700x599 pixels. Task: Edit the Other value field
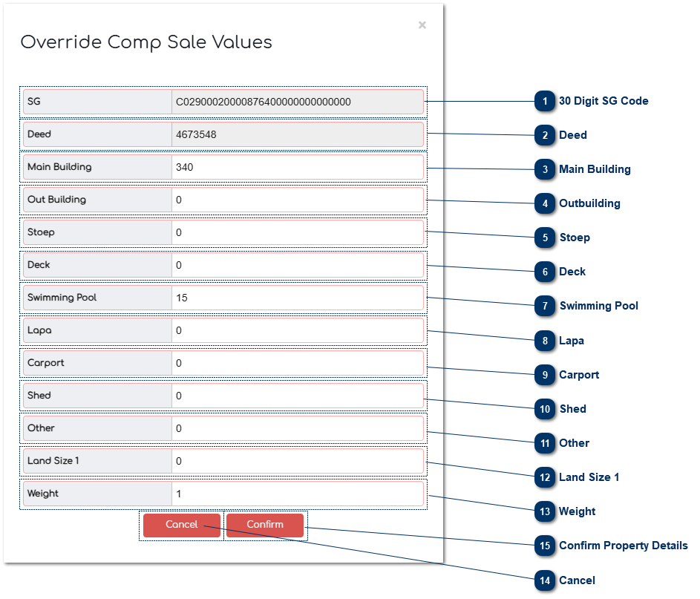[298, 428]
